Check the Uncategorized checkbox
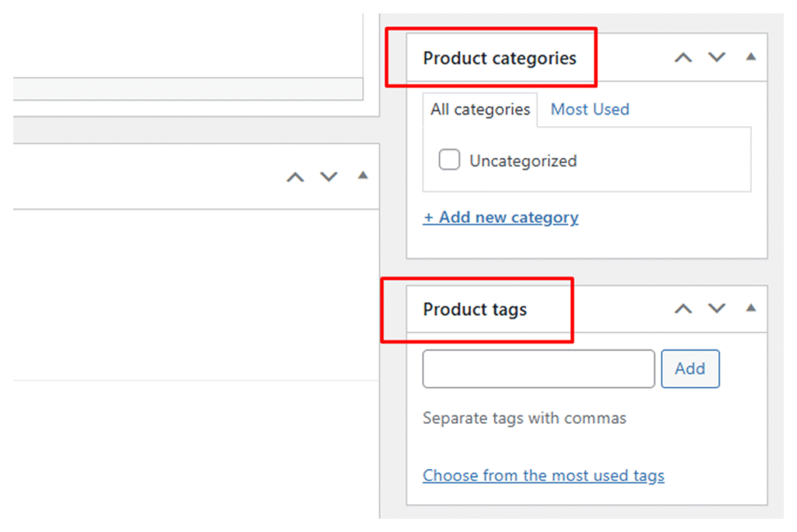Screen dimensions: 797x532 pyautogui.click(x=449, y=160)
